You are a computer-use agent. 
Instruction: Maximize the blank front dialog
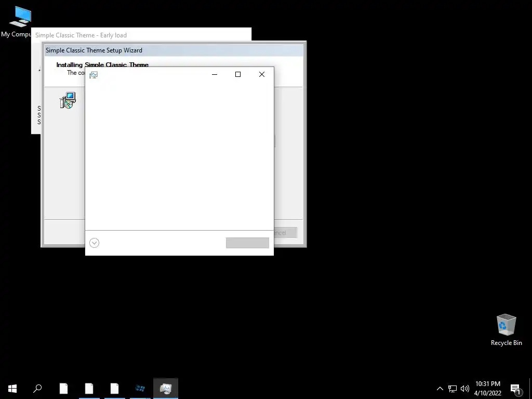click(238, 74)
